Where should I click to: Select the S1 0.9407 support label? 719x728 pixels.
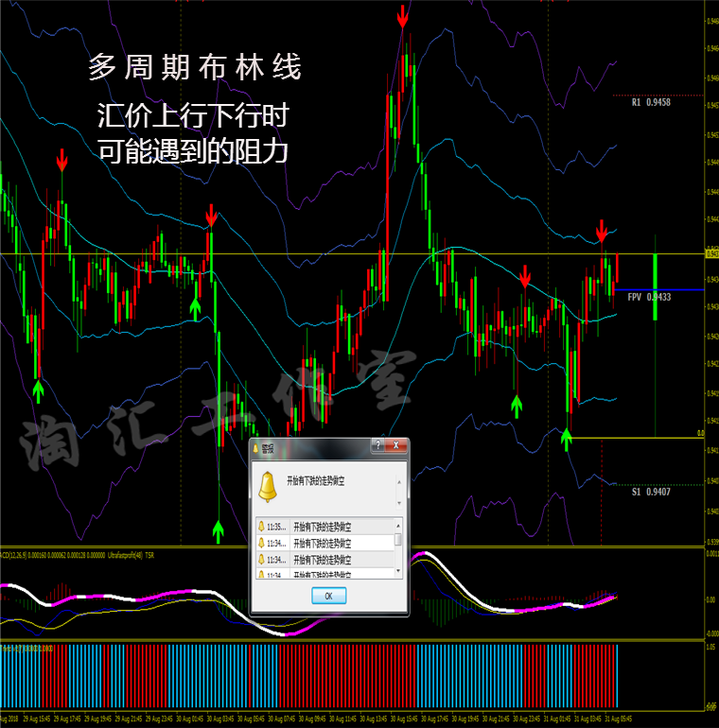click(651, 492)
